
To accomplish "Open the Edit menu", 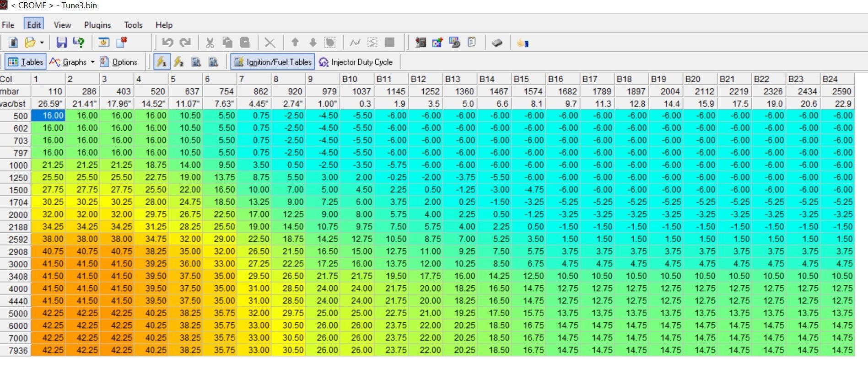I will click(x=34, y=25).
